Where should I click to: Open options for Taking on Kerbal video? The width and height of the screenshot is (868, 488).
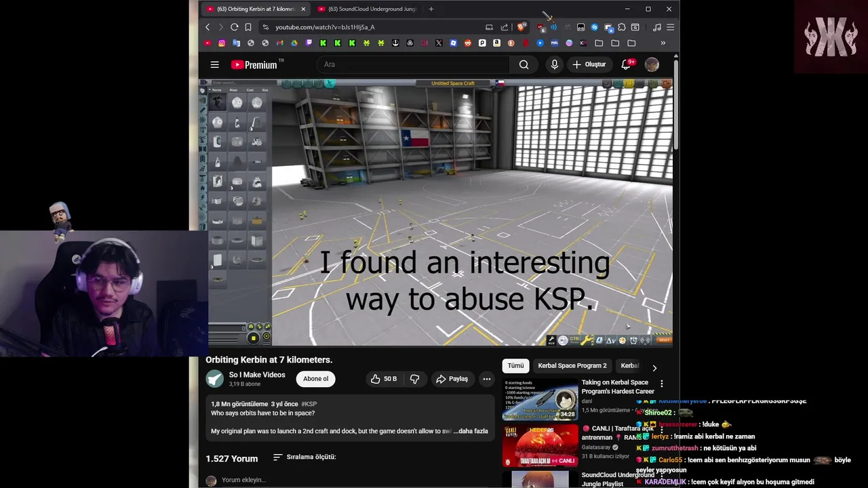click(x=662, y=384)
